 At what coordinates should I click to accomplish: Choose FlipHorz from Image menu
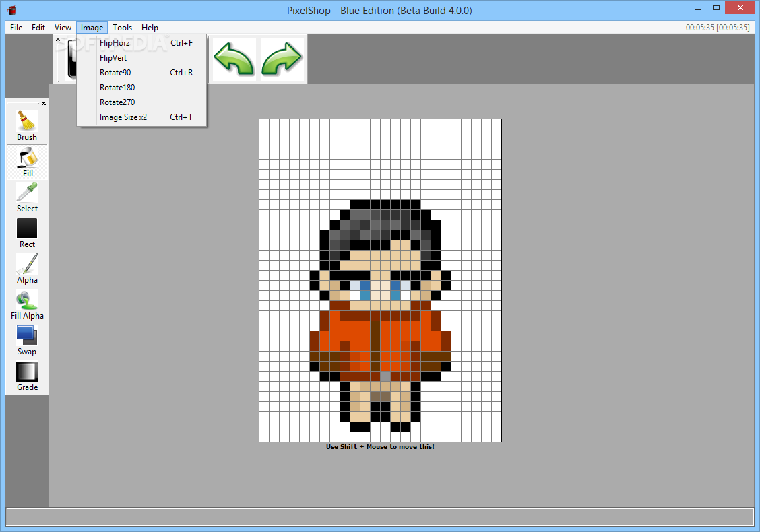141,43
